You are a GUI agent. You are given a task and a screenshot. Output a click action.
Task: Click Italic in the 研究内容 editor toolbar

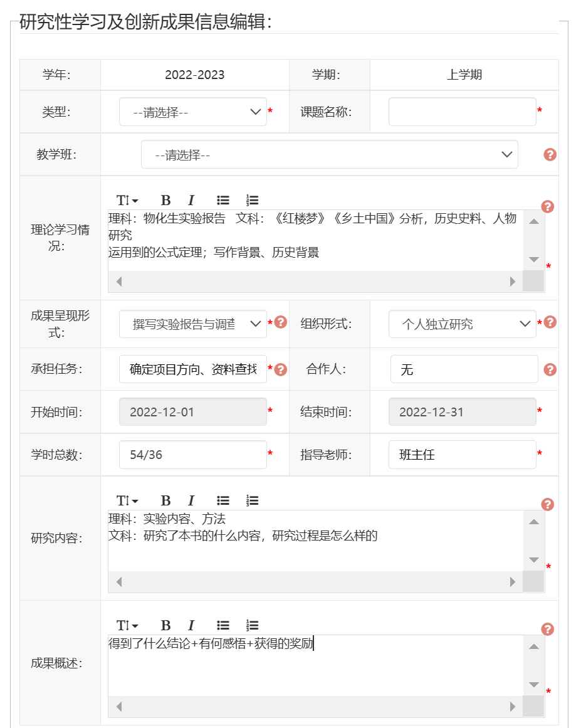tap(191, 500)
